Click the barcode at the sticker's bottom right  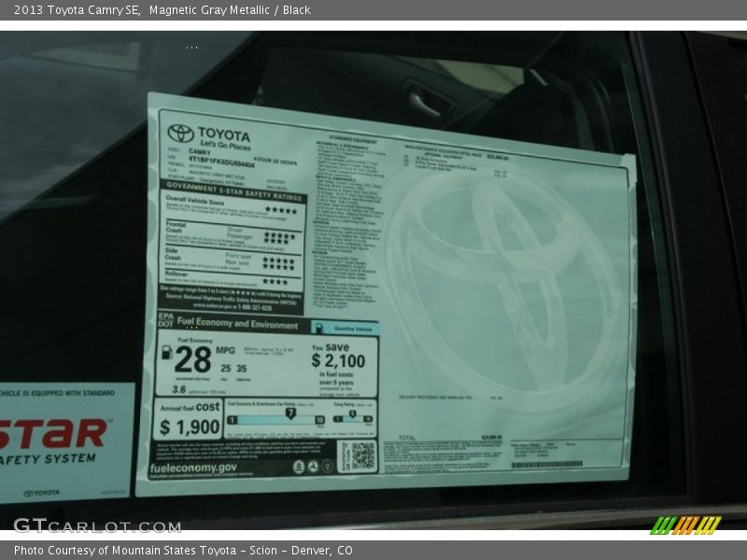[x=546, y=465]
